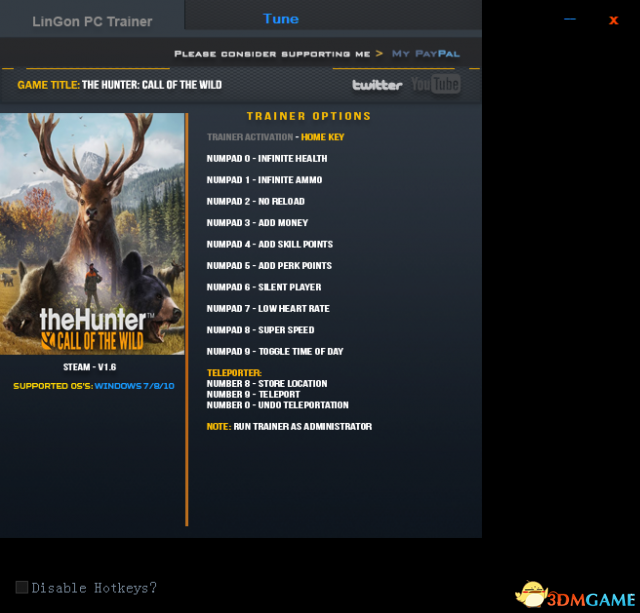Screen dimensions: 640x613
Task: Click Numpad 3 - Add Money
Action: click(257, 223)
